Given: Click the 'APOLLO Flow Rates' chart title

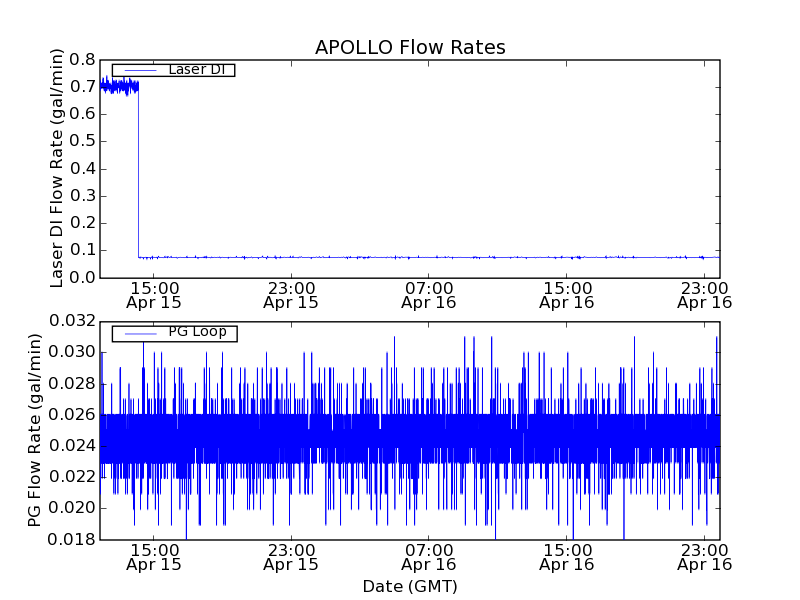Looking at the screenshot, I should 410,47.
